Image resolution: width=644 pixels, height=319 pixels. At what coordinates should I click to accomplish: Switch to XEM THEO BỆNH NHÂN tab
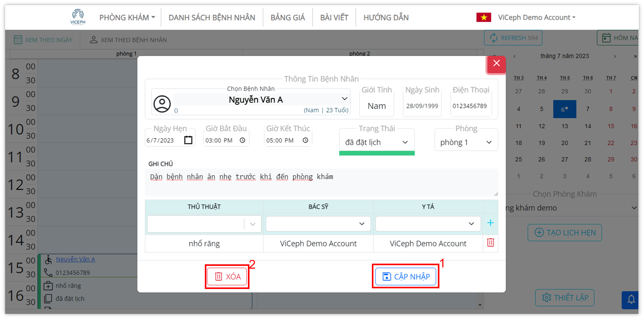click(x=128, y=40)
